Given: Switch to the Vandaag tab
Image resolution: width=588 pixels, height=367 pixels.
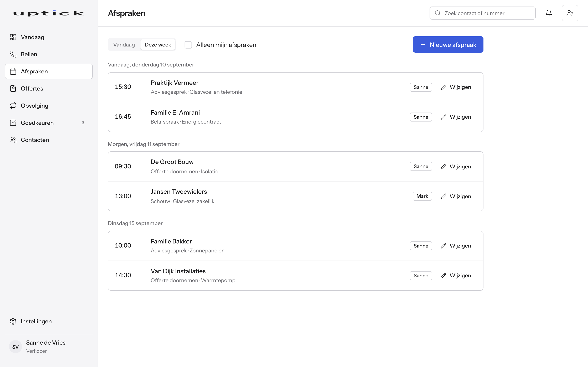Looking at the screenshot, I should (124, 45).
